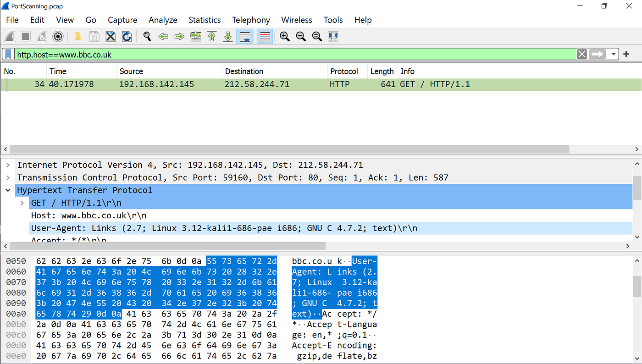This screenshot has width=642, height=364.
Task: Go to specified packet icon
Action: click(196, 37)
